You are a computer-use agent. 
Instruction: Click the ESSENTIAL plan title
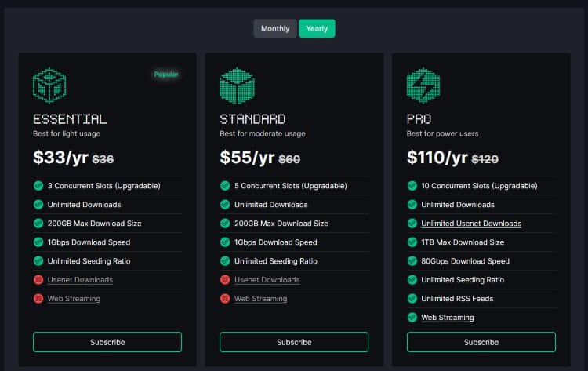pos(70,119)
